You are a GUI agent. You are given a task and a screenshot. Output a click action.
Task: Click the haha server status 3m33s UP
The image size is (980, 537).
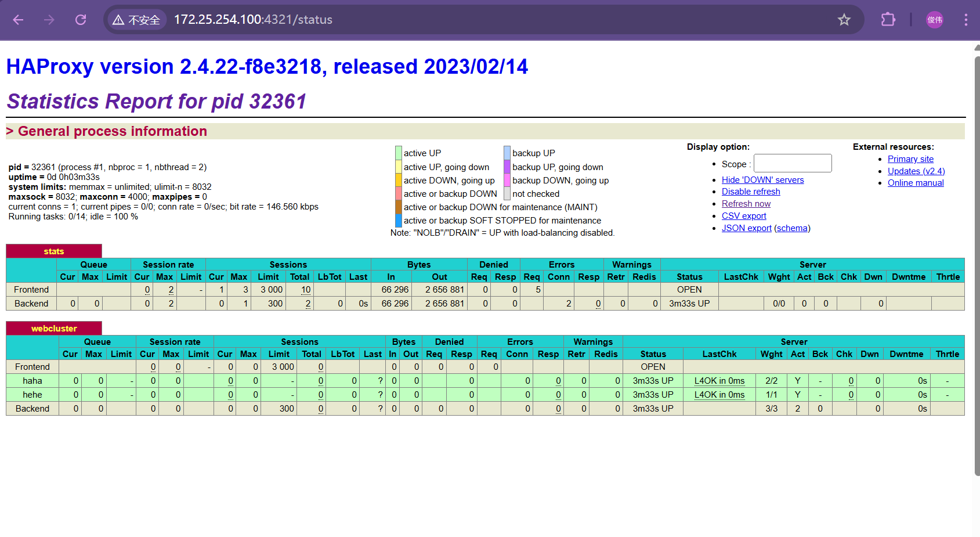(653, 381)
